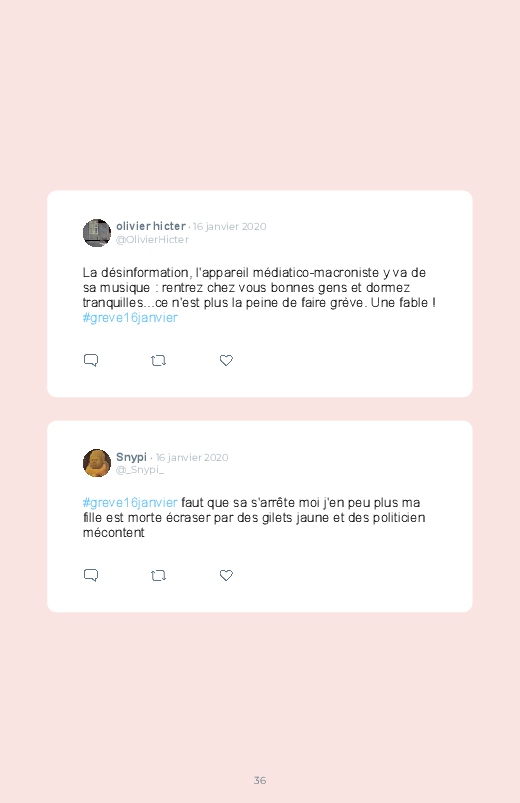Viewport: 520px width, 803px height.
Task: Open the @_Snypi_ handle
Action: 140,470
